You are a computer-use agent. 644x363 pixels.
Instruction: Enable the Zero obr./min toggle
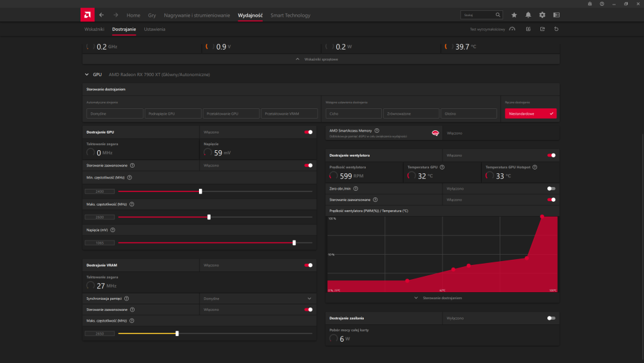(x=551, y=188)
